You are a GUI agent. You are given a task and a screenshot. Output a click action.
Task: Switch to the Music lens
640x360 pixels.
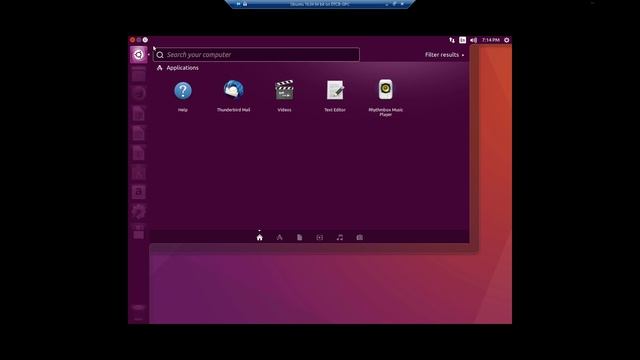point(340,237)
